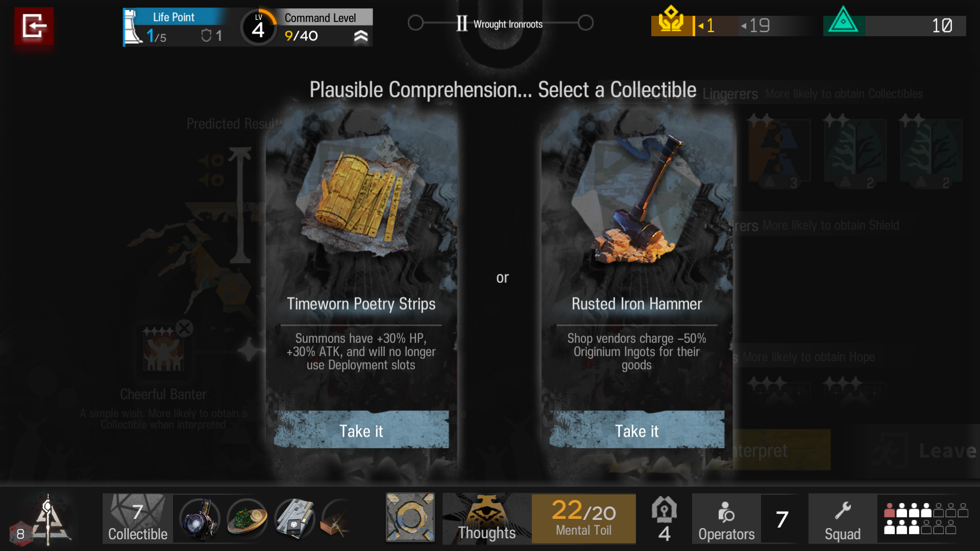Open the Thoughts panel
Image resolution: width=980 pixels, height=551 pixels.
(487, 518)
